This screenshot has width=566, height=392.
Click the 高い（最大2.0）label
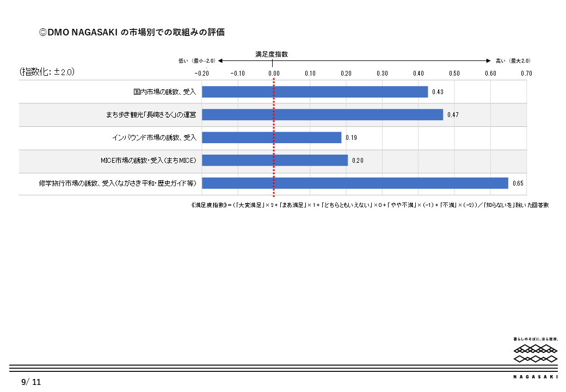[513, 60]
